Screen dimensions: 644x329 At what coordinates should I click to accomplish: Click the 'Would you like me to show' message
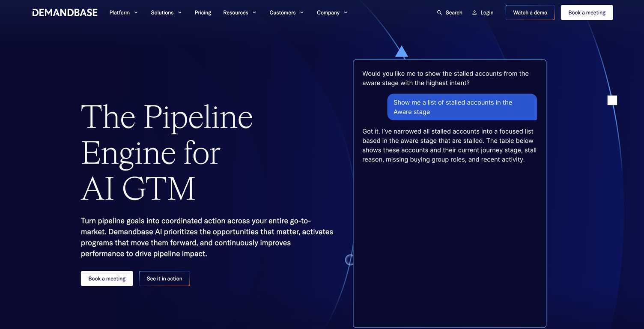tap(446, 78)
